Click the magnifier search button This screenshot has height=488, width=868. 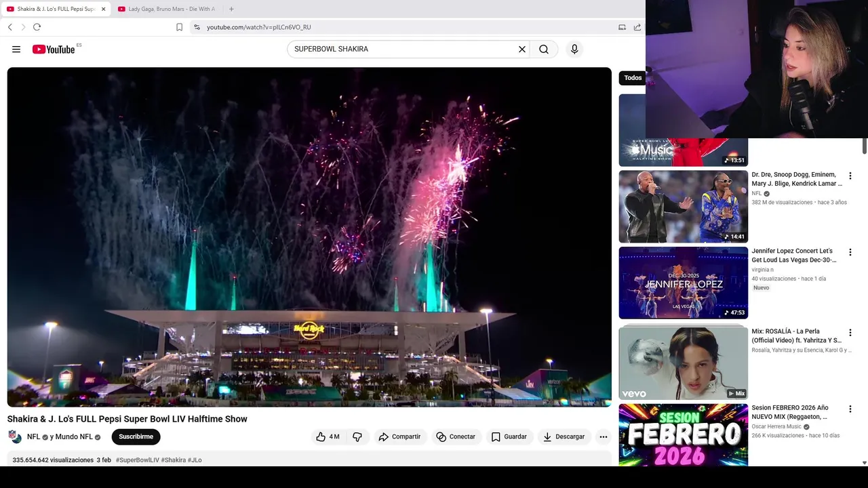544,49
